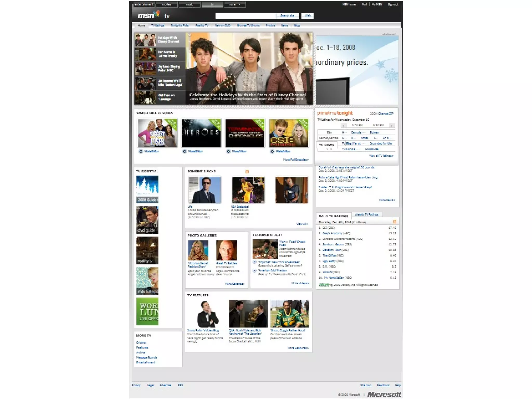Click the play icon under The Biggest Loser
This screenshot has width=532, height=399.
pos(141,151)
